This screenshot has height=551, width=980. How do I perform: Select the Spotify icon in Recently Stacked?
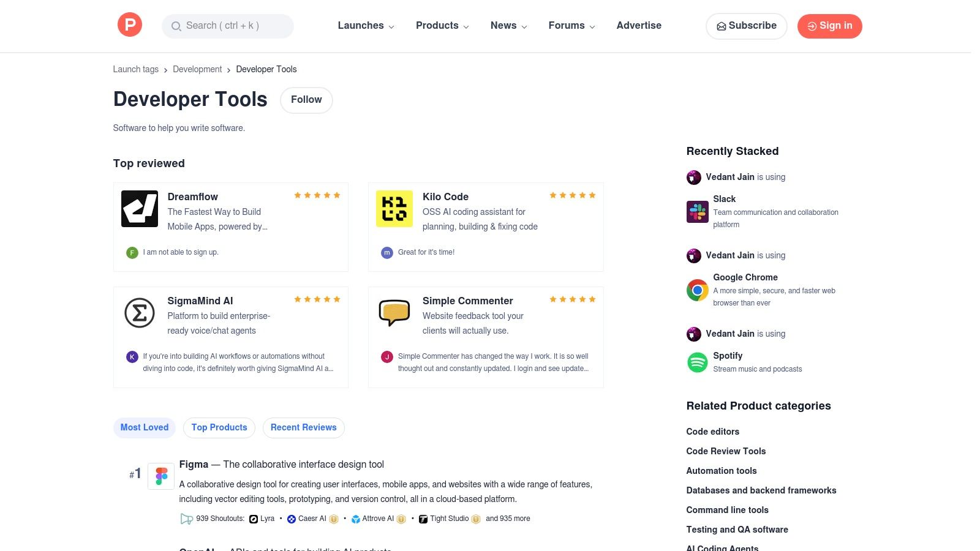tap(697, 362)
